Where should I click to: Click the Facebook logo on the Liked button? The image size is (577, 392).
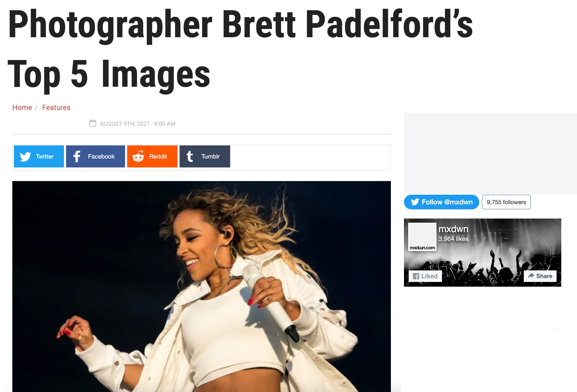tap(416, 276)
